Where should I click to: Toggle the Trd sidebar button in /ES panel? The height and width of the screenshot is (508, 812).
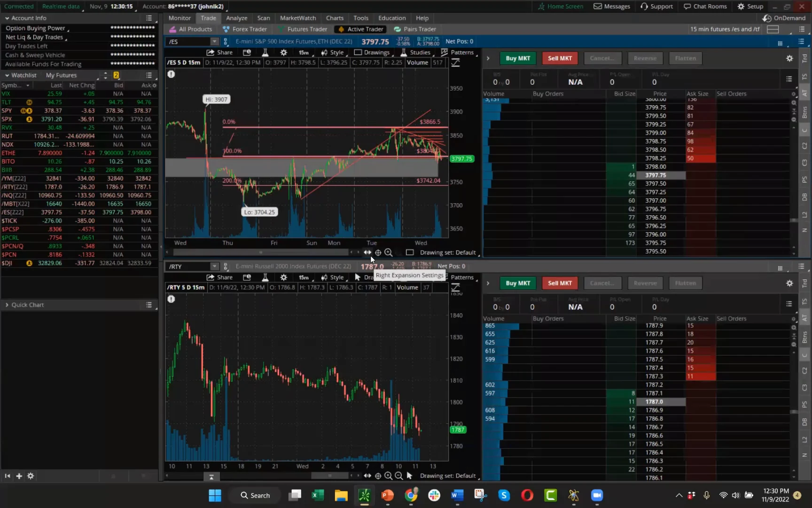point(804,58)
